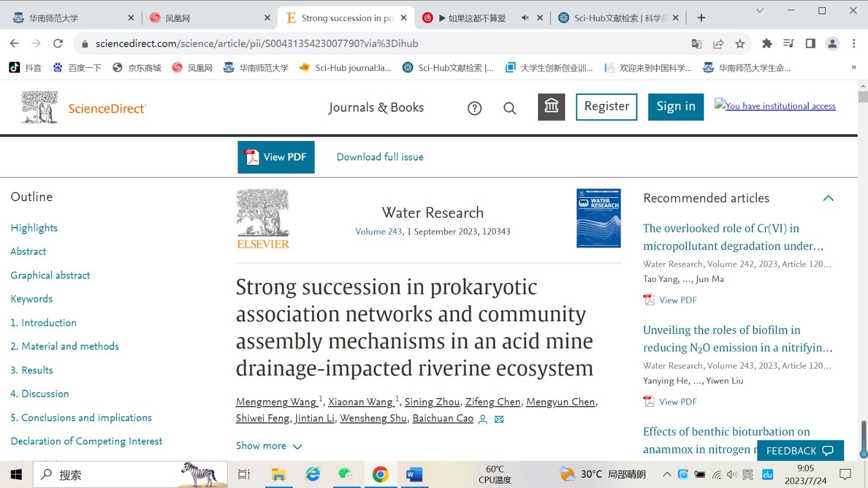Image resolution: width=868 pixels, height=488 pixels.
Task: Open the 京东商城 bookmark
Action: click(137, 68)
